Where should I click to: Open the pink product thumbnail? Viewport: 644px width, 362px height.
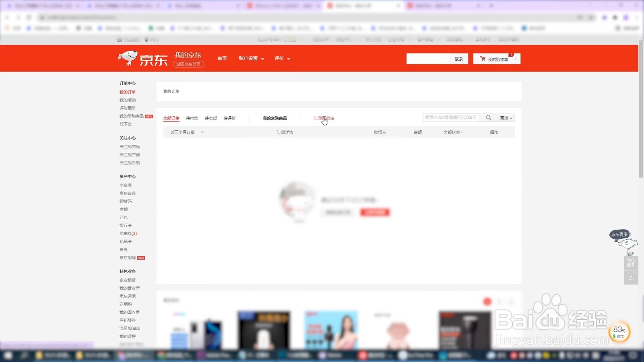click(x=398, y=330)
